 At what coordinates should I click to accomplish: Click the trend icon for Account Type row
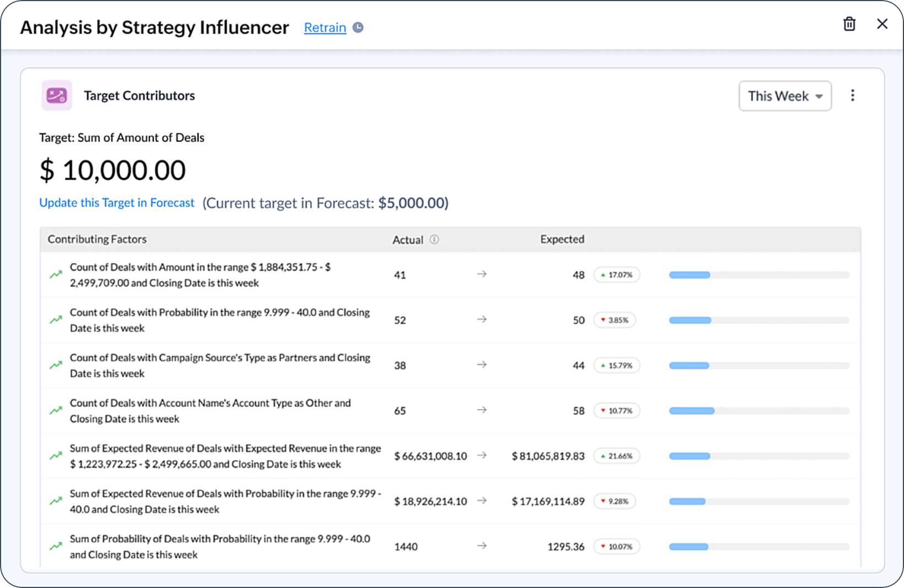[56, 410]
